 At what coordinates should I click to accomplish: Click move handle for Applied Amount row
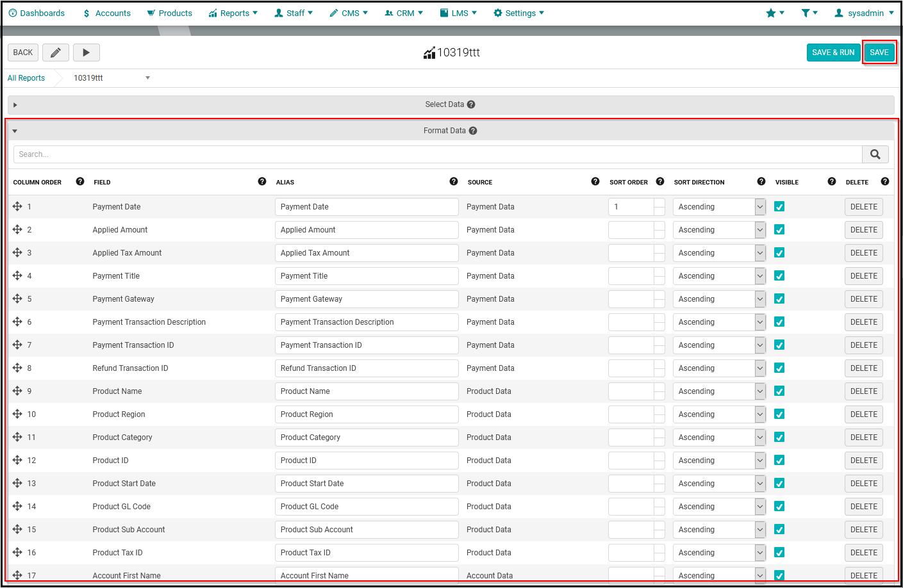tap(17, 229)
